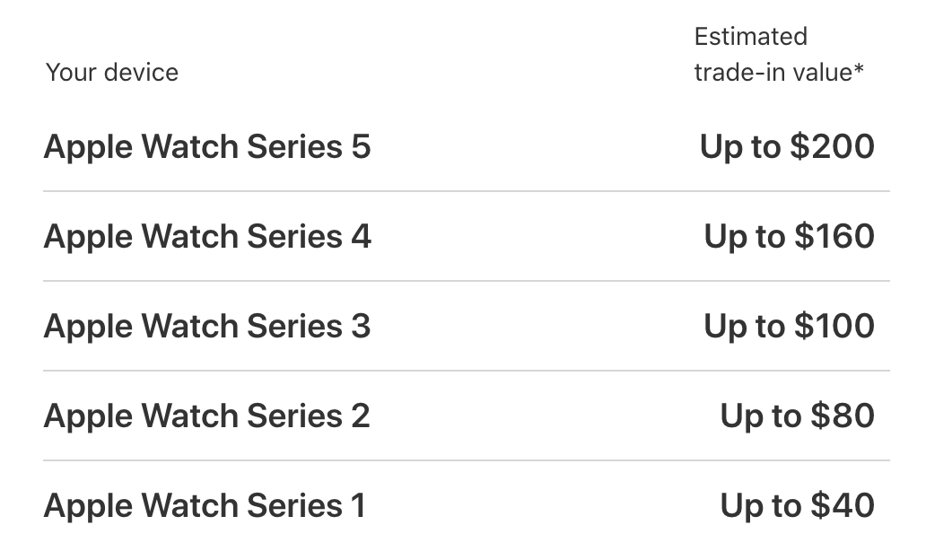Screen dimensions: 926x560
Task: Select the Apple Watch Series 5 row
Action: (467, 146)
